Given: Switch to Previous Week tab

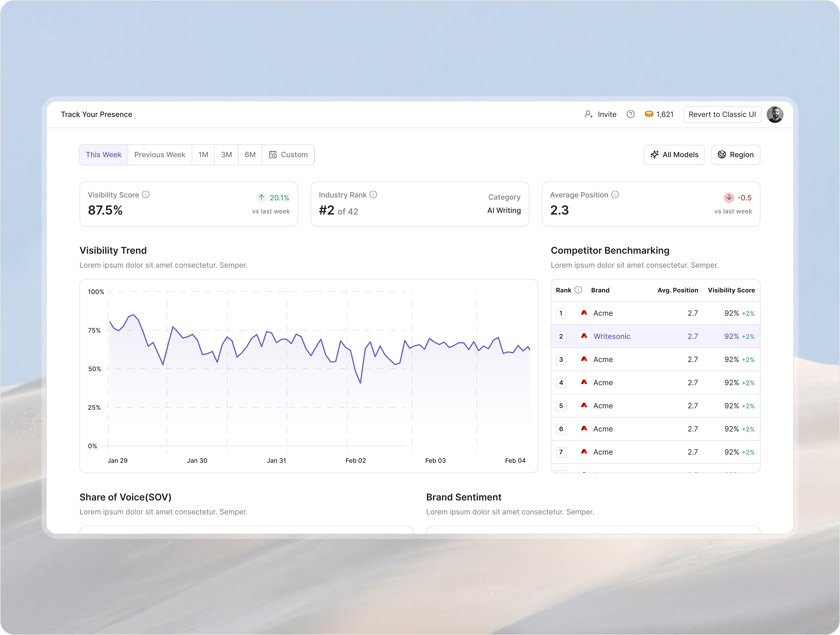Looking at the screenshot, I should [x=160, y=155].
